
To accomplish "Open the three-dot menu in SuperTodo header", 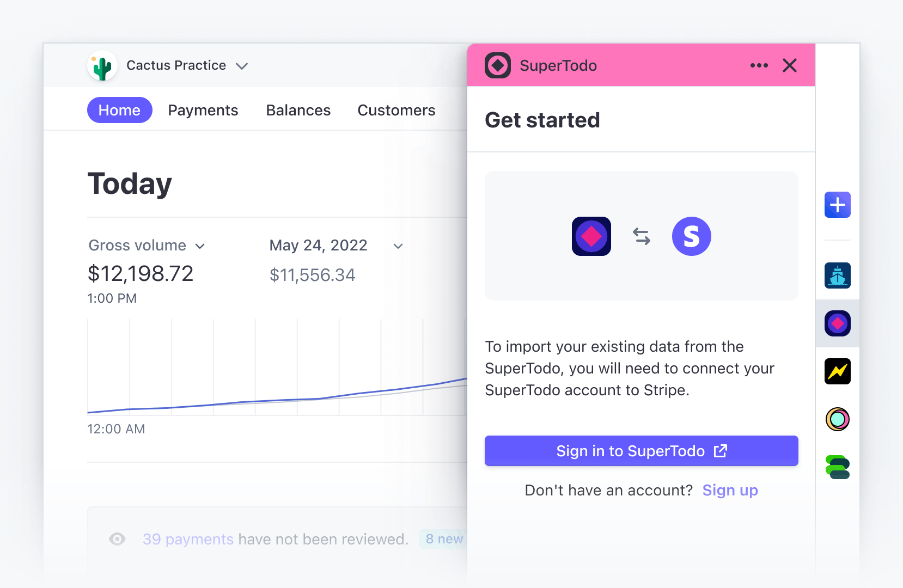I will click(x=759, y=65).
